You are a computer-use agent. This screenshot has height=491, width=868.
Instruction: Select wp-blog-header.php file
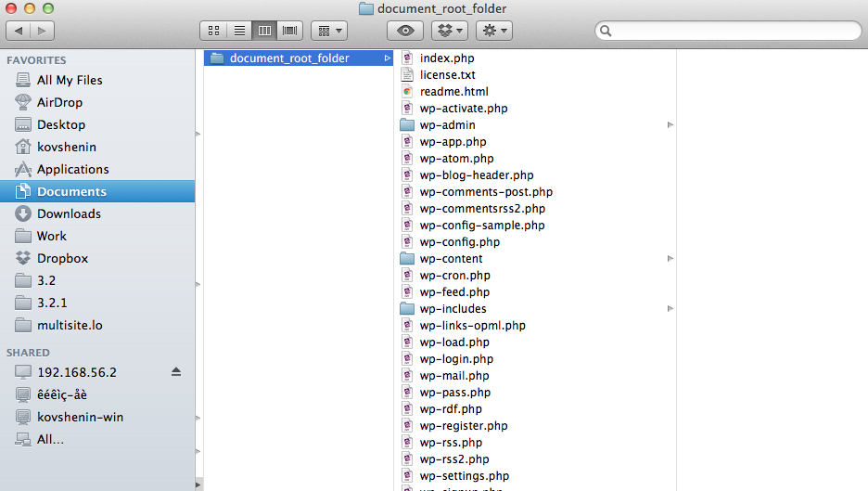coord(535,175)
